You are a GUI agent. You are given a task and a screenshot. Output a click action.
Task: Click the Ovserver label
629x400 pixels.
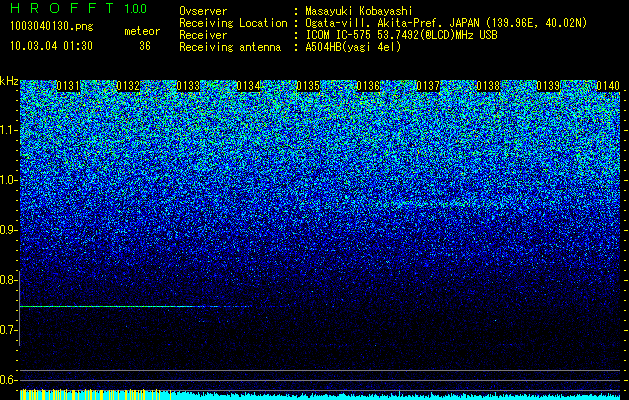(203, 12)
